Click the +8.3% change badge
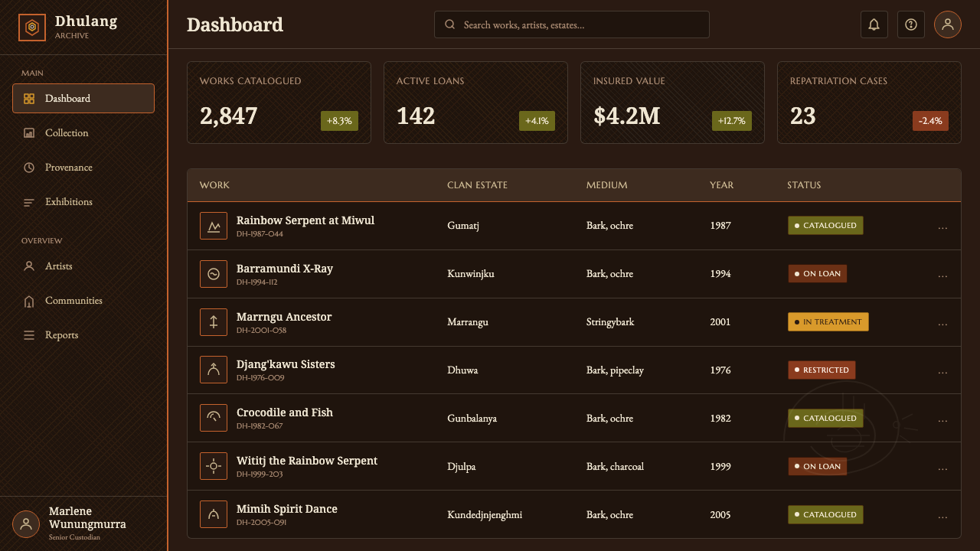The width and height of the screenshot is (980, 551). point(339,121)
